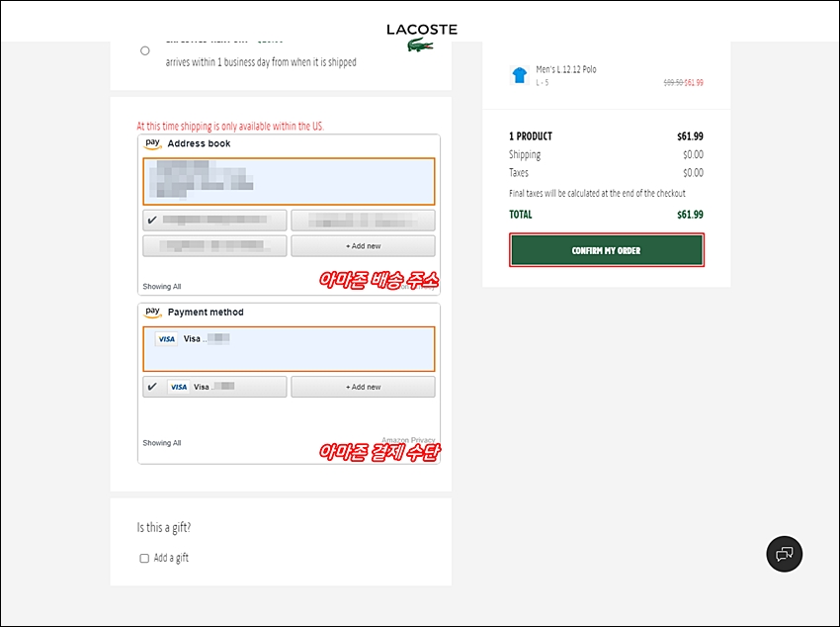Add a new address in Address book

[x=363, y=246]
